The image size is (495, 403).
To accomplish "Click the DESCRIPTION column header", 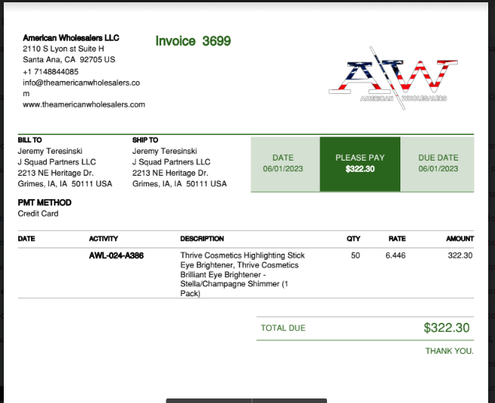I will pyautogui.click(x=202, y=239).
